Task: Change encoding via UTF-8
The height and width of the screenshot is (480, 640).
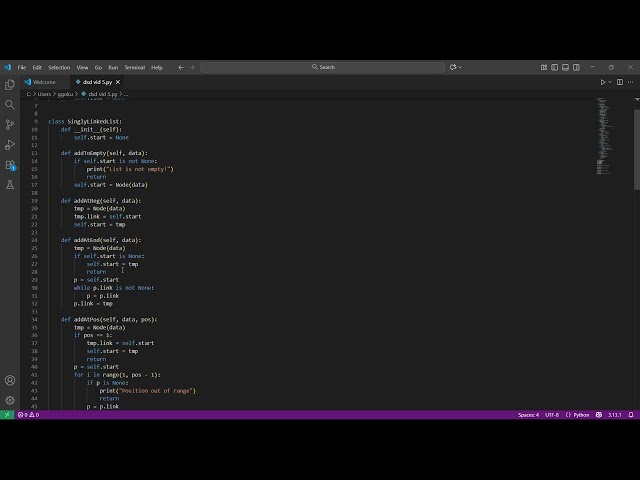Action: [552, 415]
